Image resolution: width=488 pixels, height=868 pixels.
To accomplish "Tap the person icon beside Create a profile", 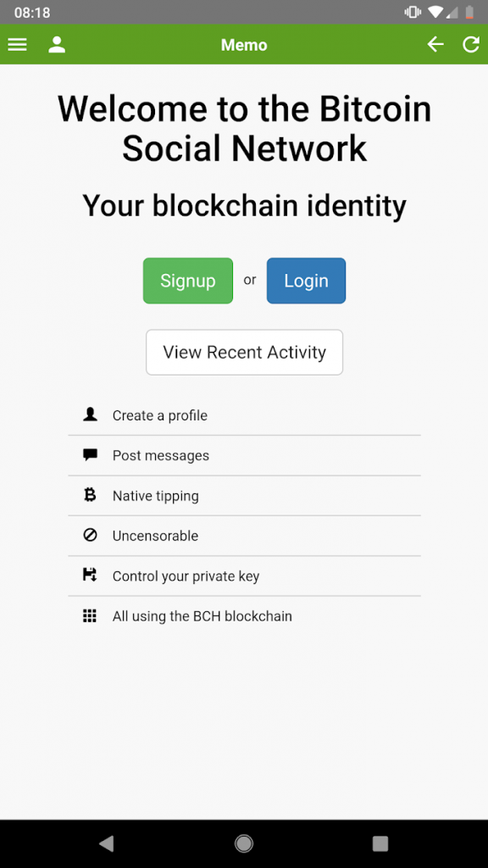I will point(90,414).
